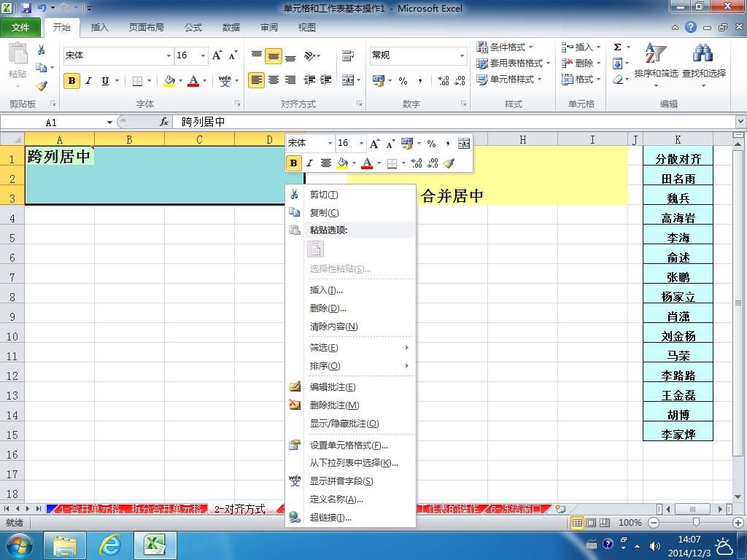This screenshot has width=747, height=560.
Task: Open the ribbon font name dropdown
Action: pyautogui.click(x=169, y=55)
